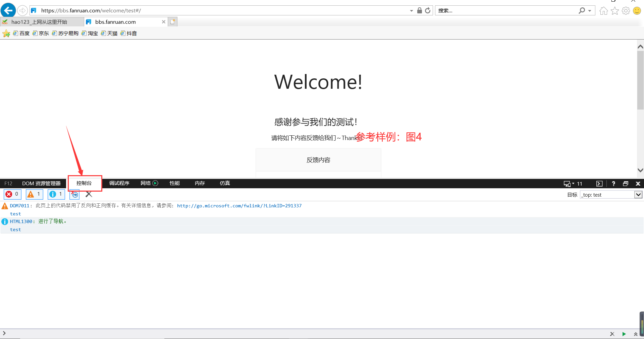Click the browser Back arrow button
Image resolution: width=644 pixels, height=339 pixels.
tap(8, 11)
